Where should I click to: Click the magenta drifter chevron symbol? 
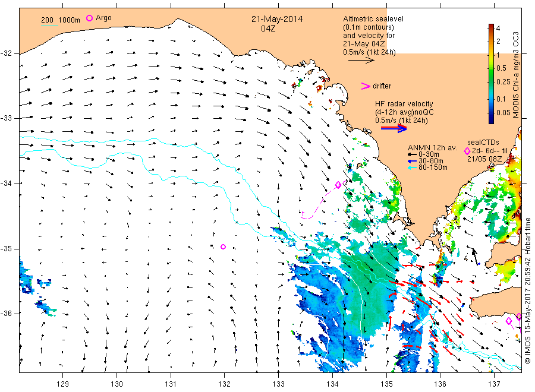coord(366,86)
